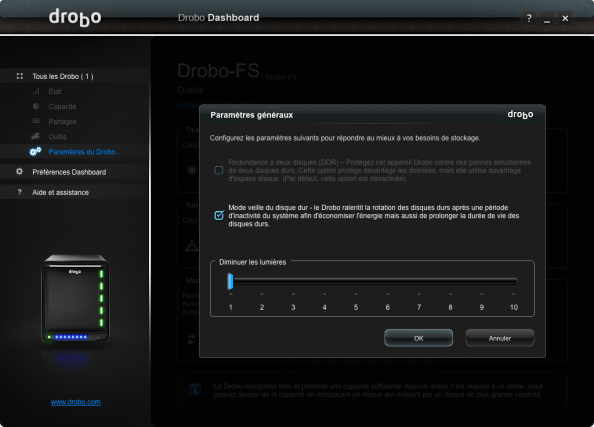The image size is (594, 427).
Task: Open help with the title bar question mark
Action: 529,18
